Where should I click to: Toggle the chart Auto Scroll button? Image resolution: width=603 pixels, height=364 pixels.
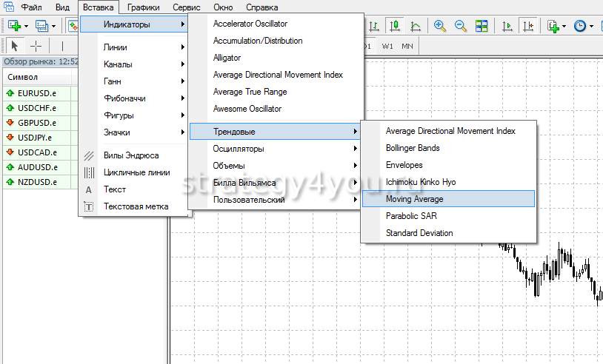coord(507,25)
